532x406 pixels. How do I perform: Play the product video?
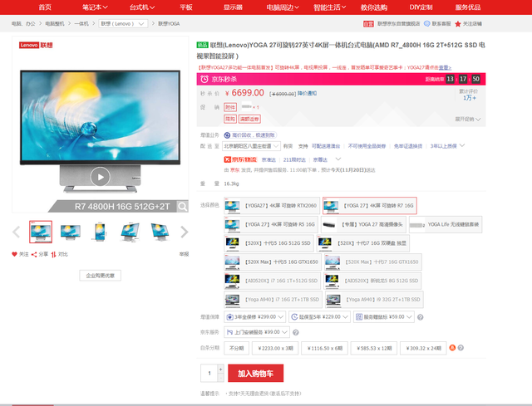(100, 177)
